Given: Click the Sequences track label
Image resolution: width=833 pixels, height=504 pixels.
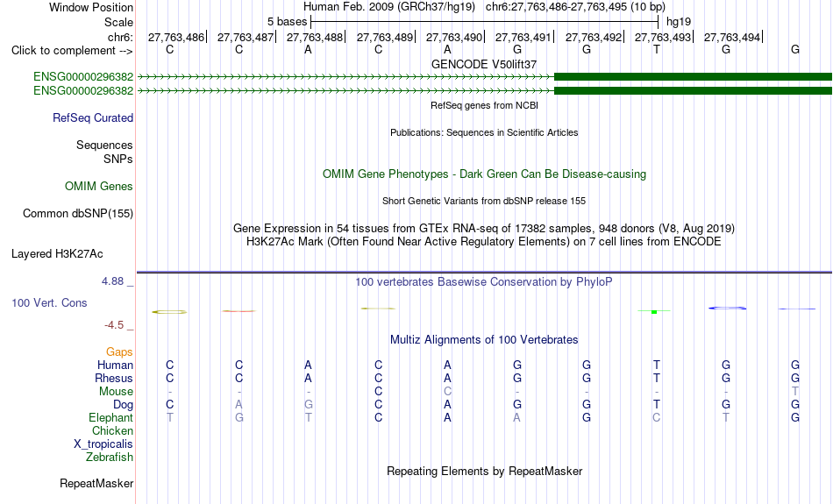Looking at the screenshot, I should [104, 145].
